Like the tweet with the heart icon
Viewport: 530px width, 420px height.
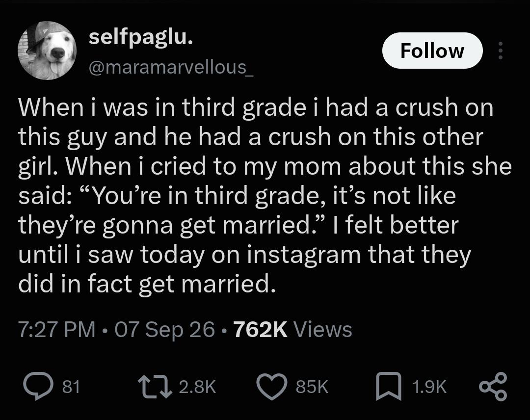pyautogui.click(x=272, y=387)
